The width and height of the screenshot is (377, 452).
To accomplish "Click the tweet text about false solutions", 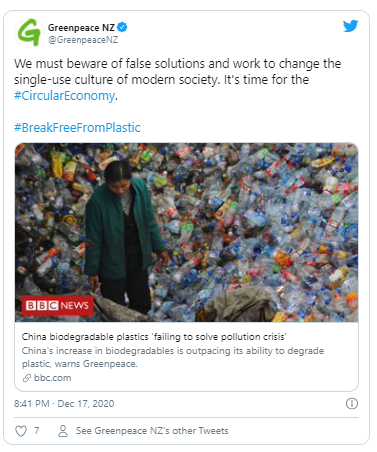I will tap(177, 71).
